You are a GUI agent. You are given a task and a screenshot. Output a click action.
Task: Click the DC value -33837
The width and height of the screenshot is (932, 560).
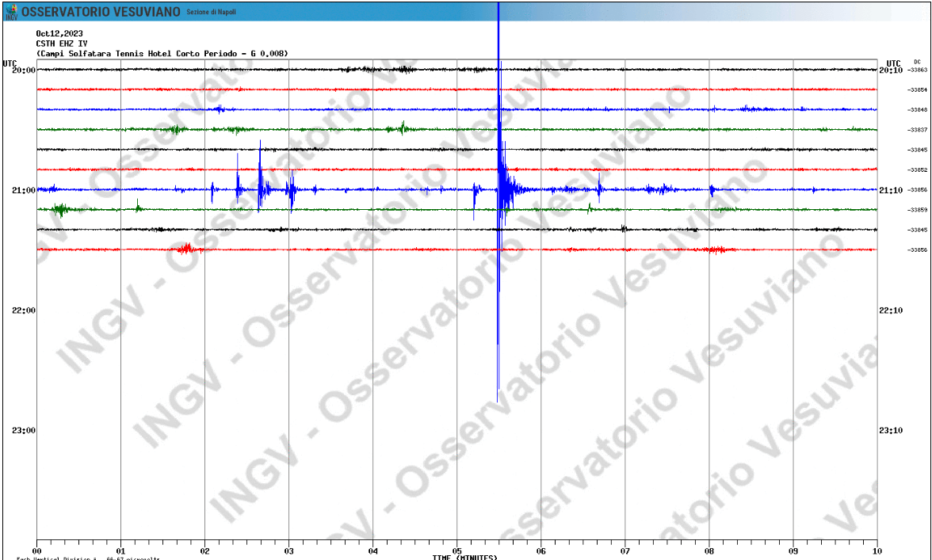917,130
